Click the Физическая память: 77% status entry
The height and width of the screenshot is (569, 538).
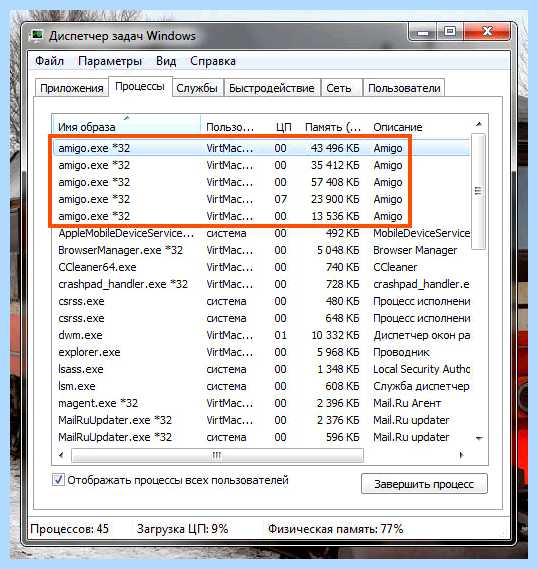(x=336, y=529)
